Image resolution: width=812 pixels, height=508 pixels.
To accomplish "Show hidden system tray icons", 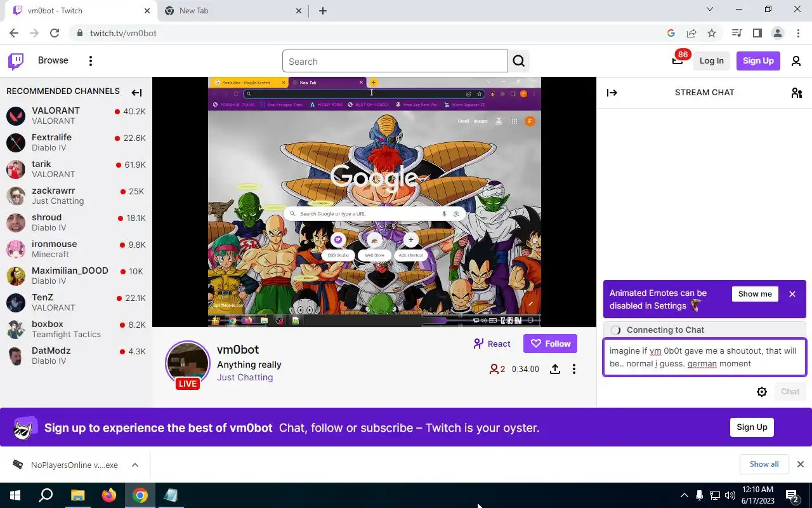I will [684, 495].
